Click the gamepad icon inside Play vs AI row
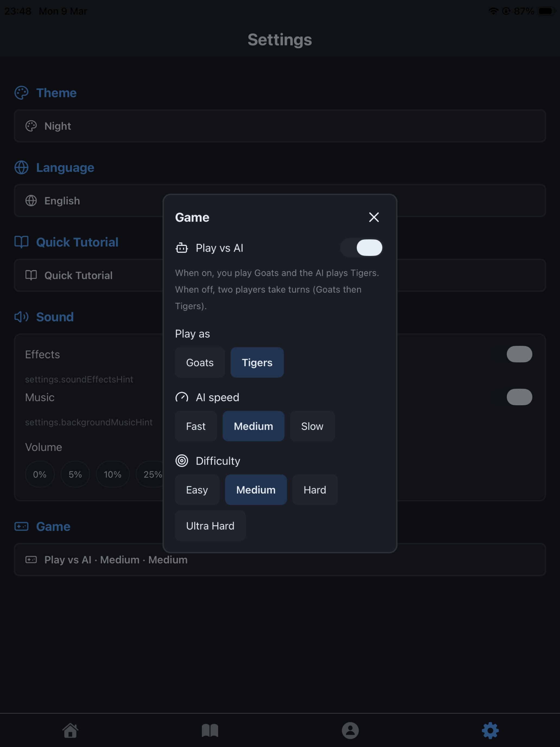This screenshot has width=560, height=747. click(31, 560)
